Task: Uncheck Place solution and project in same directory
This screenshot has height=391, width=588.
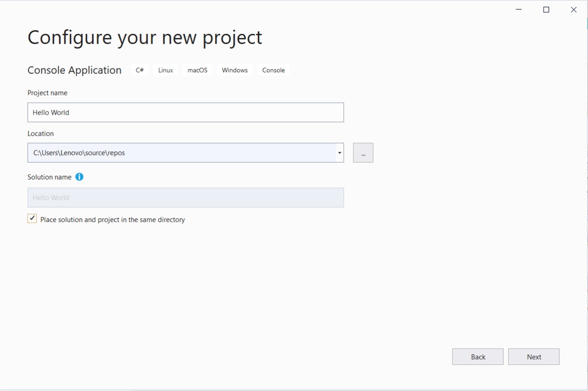Action: [32, 219]
